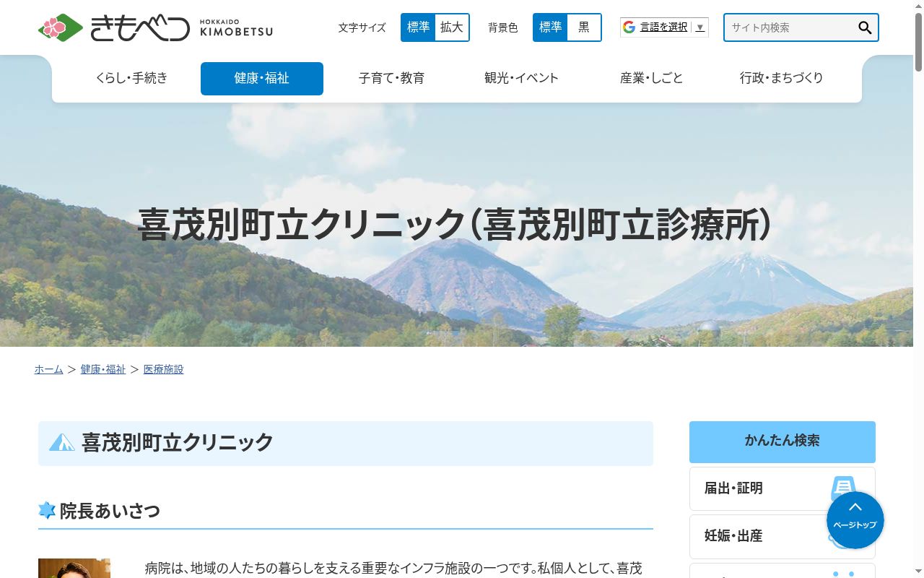Click the 喜茂別町立クリニック section heading

point(178,442)
